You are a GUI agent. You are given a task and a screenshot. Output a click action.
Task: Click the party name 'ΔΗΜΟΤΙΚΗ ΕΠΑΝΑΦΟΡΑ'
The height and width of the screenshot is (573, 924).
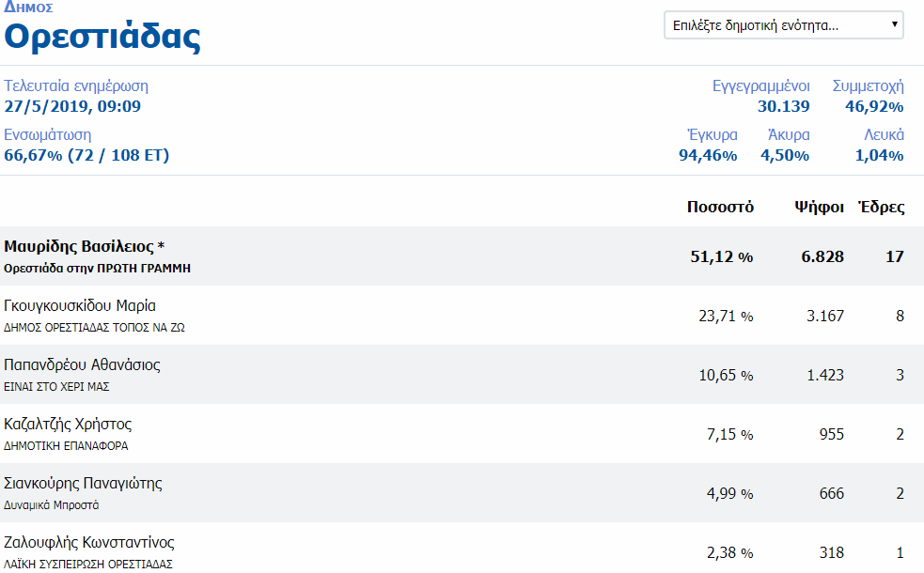66,446
